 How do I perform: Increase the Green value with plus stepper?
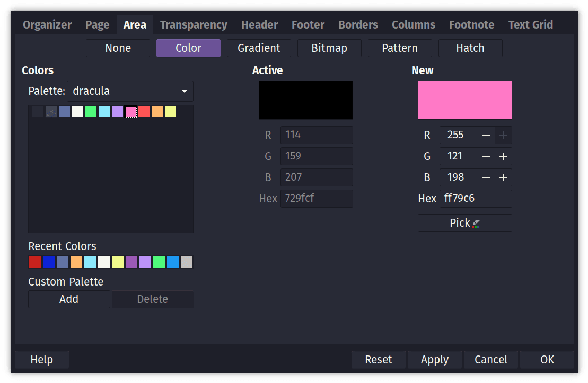pos(503,156)
